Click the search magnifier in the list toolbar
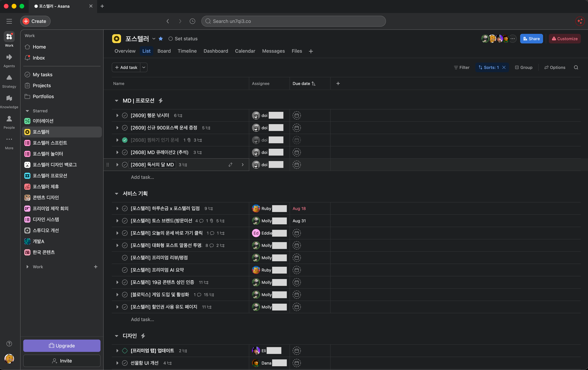 coord(576,67)
